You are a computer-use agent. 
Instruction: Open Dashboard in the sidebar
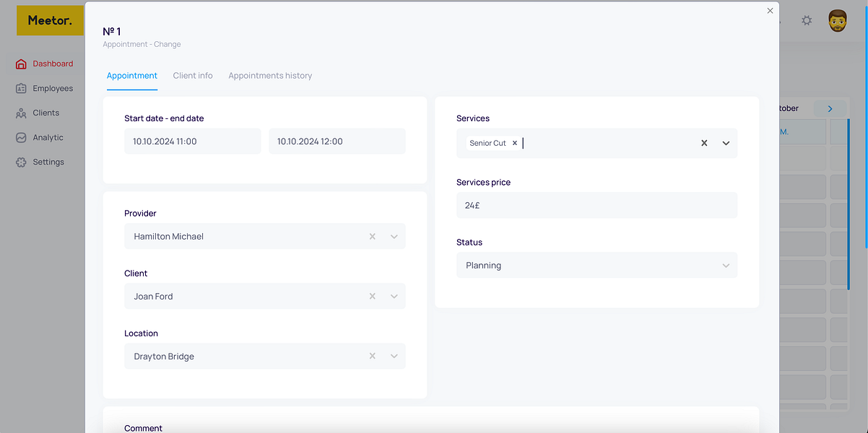point(53,64)
